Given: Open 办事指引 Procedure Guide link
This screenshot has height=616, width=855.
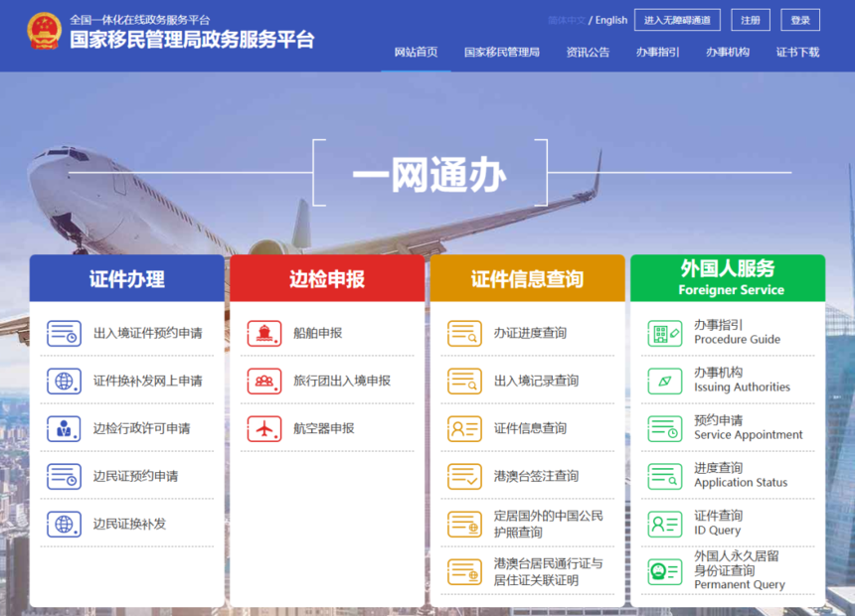Looking at the screenshot, I should [737, 332].
